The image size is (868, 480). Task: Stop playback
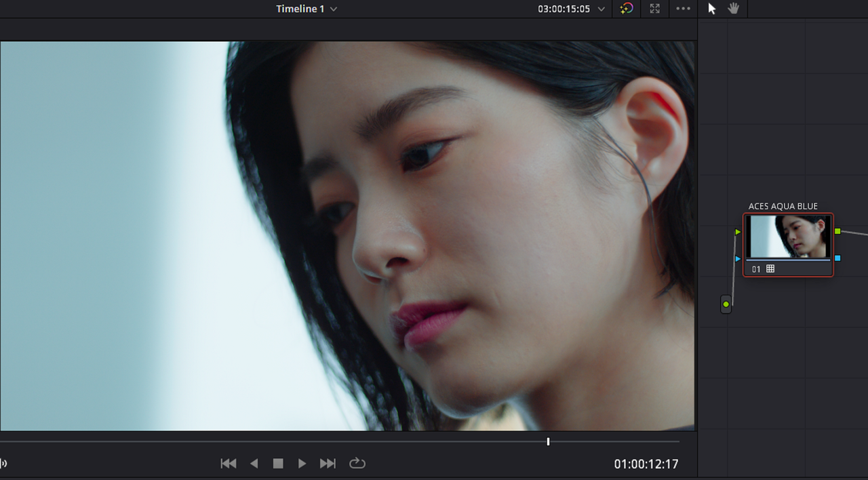(x=278, y=463)
